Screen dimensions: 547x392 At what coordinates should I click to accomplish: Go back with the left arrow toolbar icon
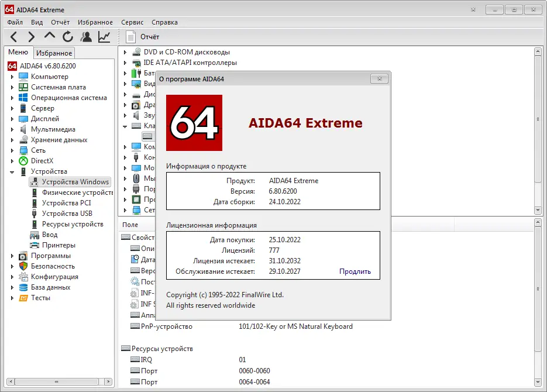pos(13,37)
